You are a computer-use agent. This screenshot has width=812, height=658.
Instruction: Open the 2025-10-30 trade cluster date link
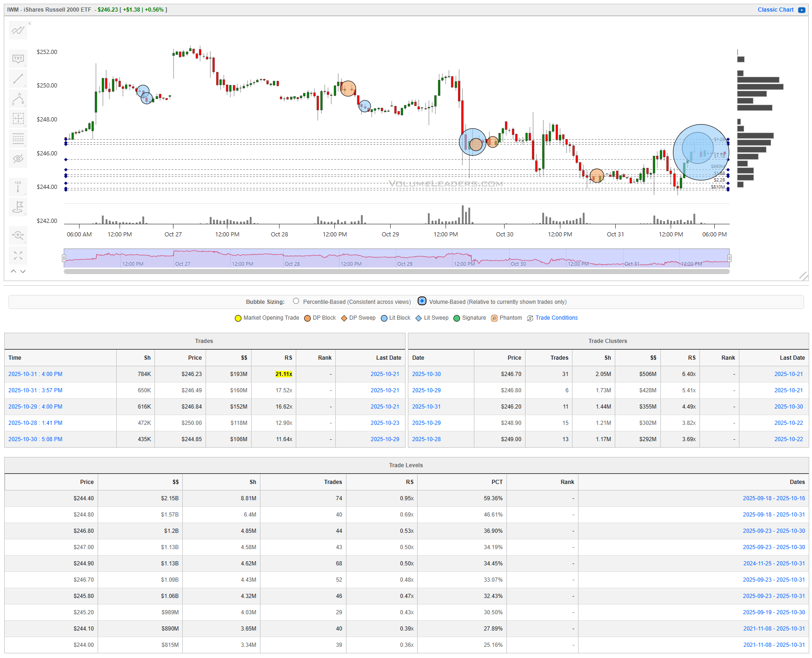pos(426,374)
